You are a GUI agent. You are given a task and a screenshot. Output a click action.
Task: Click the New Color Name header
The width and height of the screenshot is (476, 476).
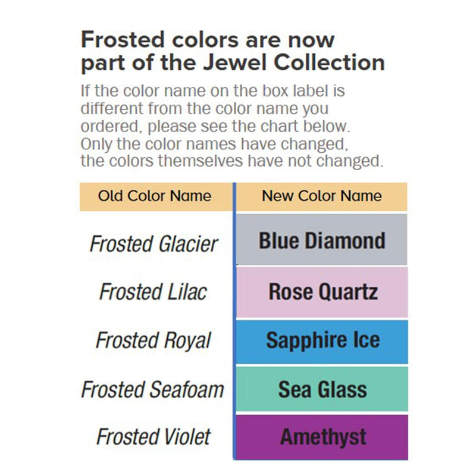pos(321,196)
